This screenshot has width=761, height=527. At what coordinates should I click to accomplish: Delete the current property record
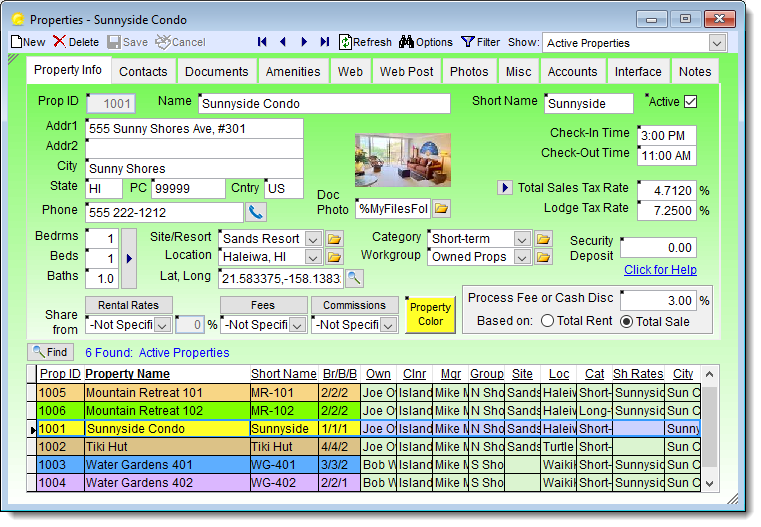coord(76,42)
